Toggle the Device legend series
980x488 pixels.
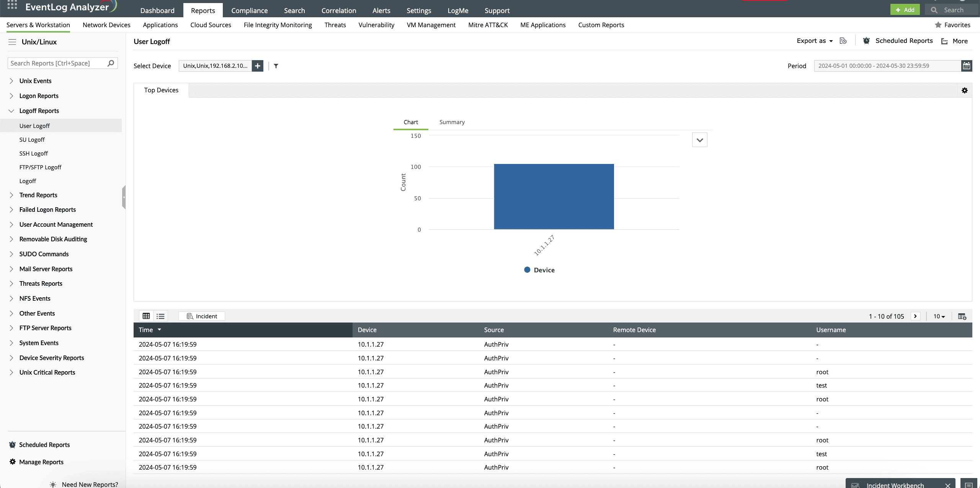point(539,270)
